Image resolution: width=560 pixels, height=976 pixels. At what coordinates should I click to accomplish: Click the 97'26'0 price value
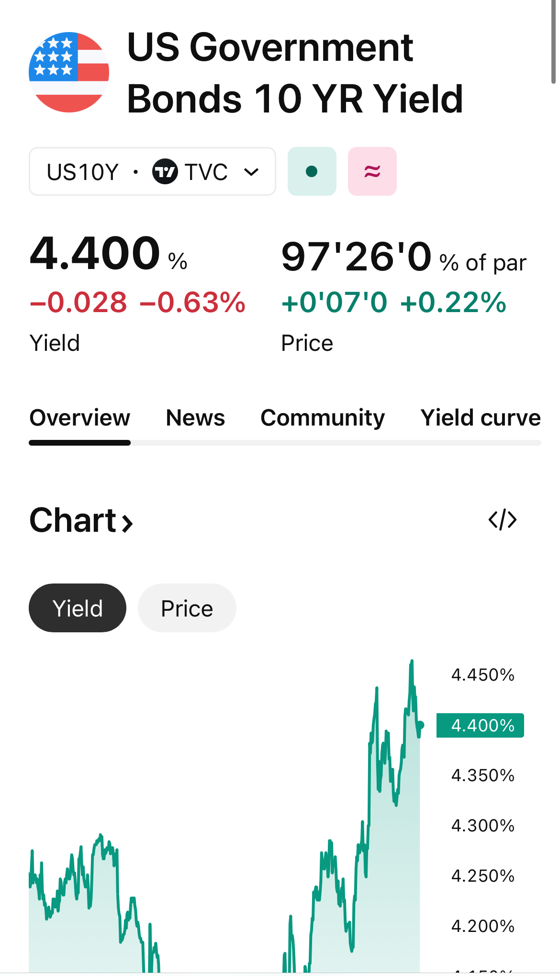click(x=356, y=257)
